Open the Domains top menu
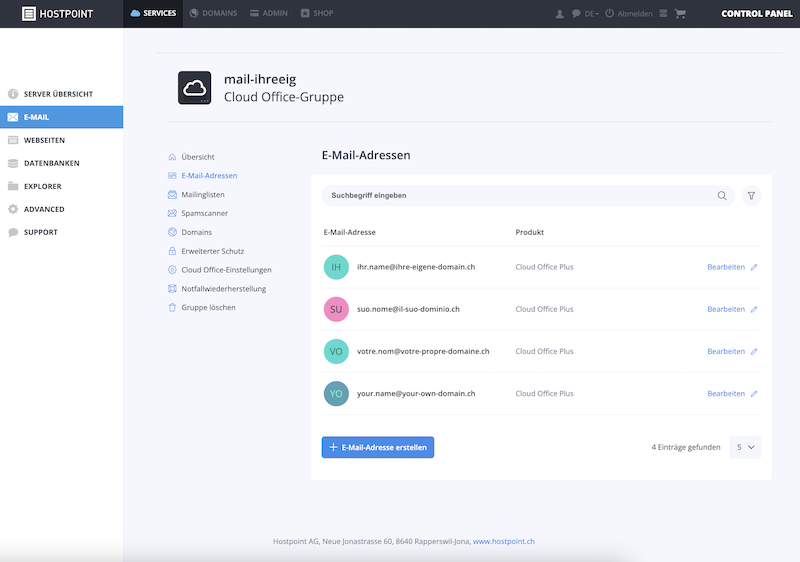 213,13
